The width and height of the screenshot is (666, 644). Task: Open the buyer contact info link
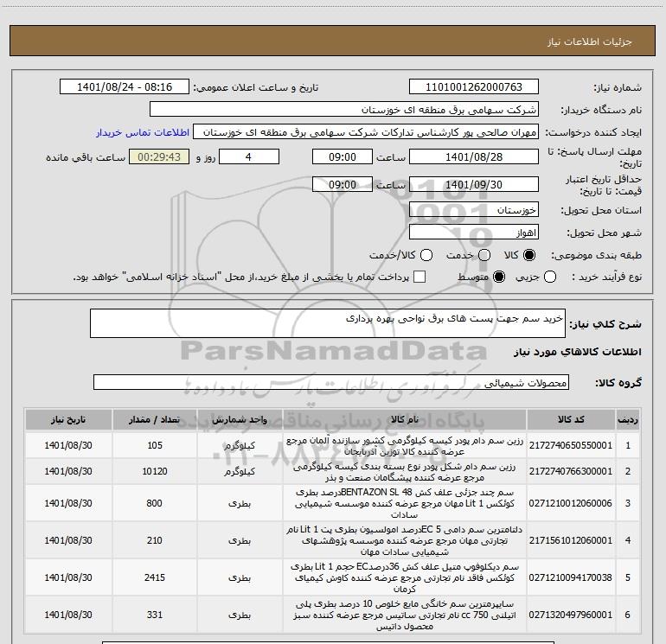(143, 132)
